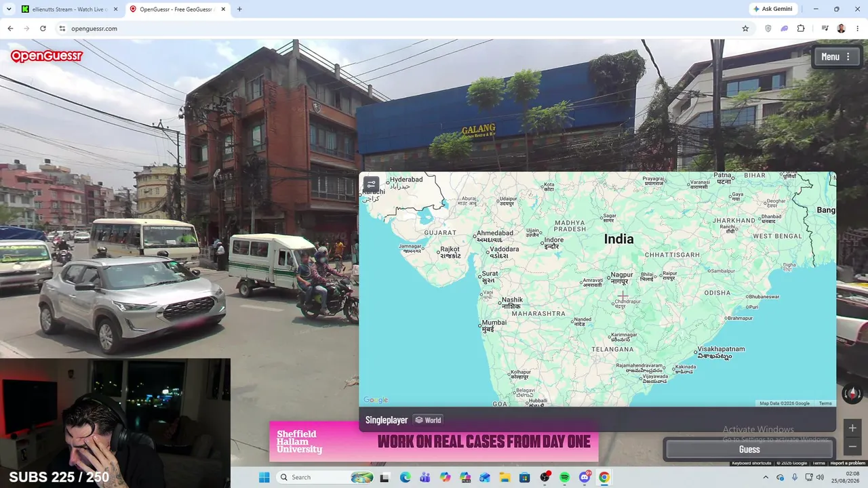
Task: Open the microphone tray icon
Action: click(794, 477)
